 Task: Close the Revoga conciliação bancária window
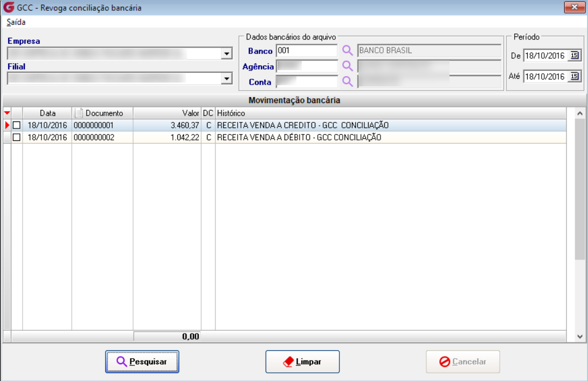pos(574,7)
